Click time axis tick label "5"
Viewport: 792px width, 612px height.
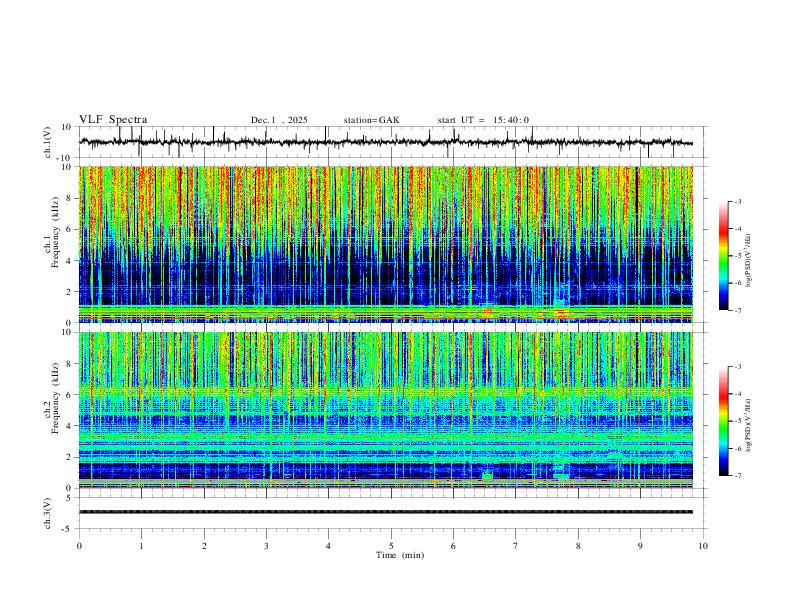(391, 546)
